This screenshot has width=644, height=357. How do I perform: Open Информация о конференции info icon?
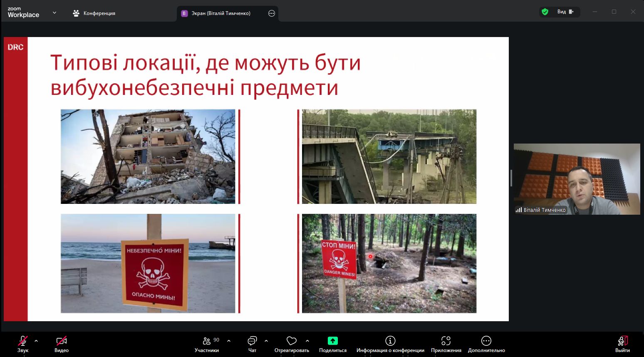coord(390,341)
